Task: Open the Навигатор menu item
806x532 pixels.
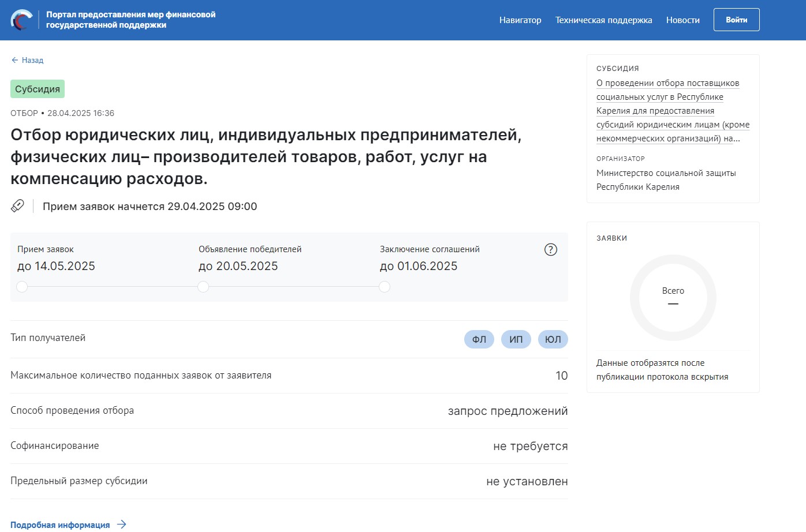Action: (520, 20)
